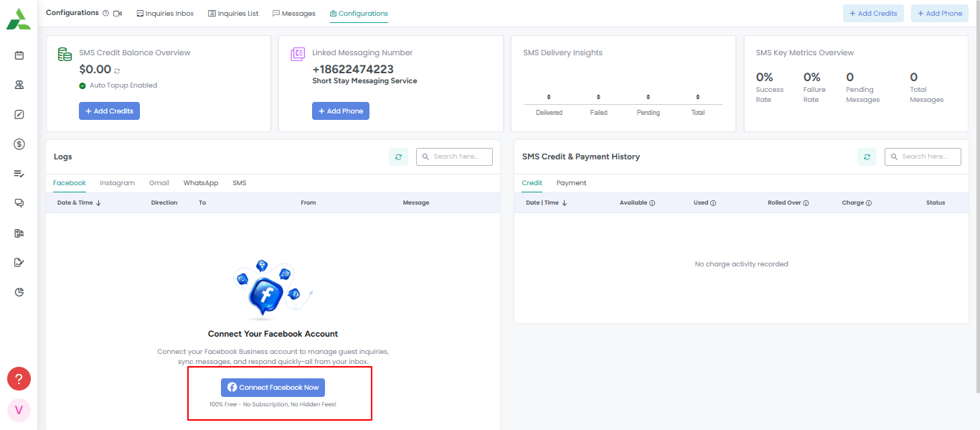The width and height of the screenshot is (980, 430).
Task: Select the SMS logs tab
Action: [240, 183]
